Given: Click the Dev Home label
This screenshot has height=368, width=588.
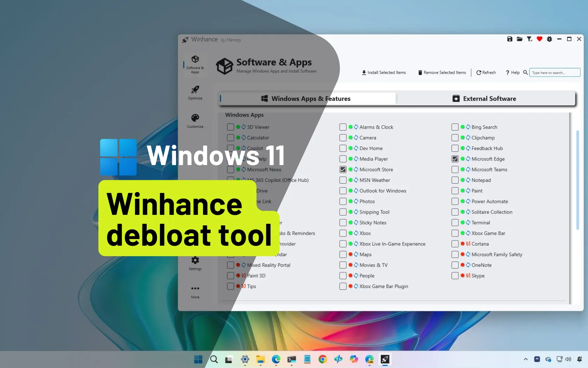Looking at the screenshot, I should [371, 148].
